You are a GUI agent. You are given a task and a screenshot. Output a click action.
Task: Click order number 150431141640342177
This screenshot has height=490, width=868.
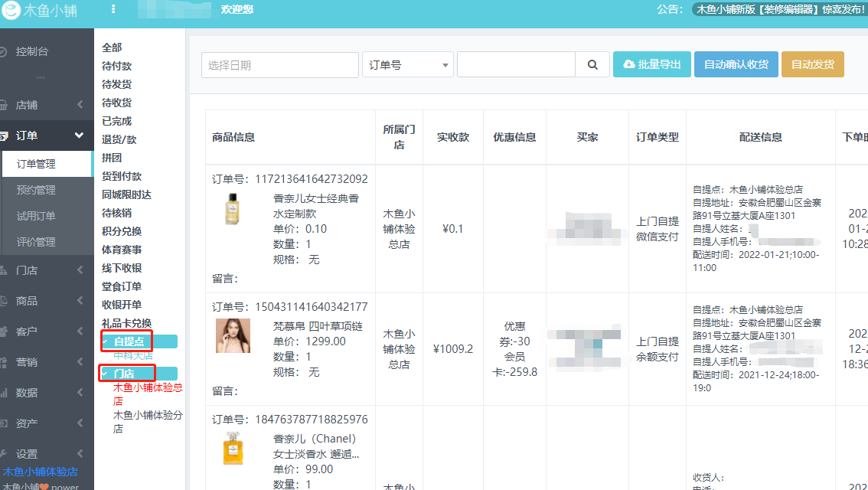pos(311,307)
